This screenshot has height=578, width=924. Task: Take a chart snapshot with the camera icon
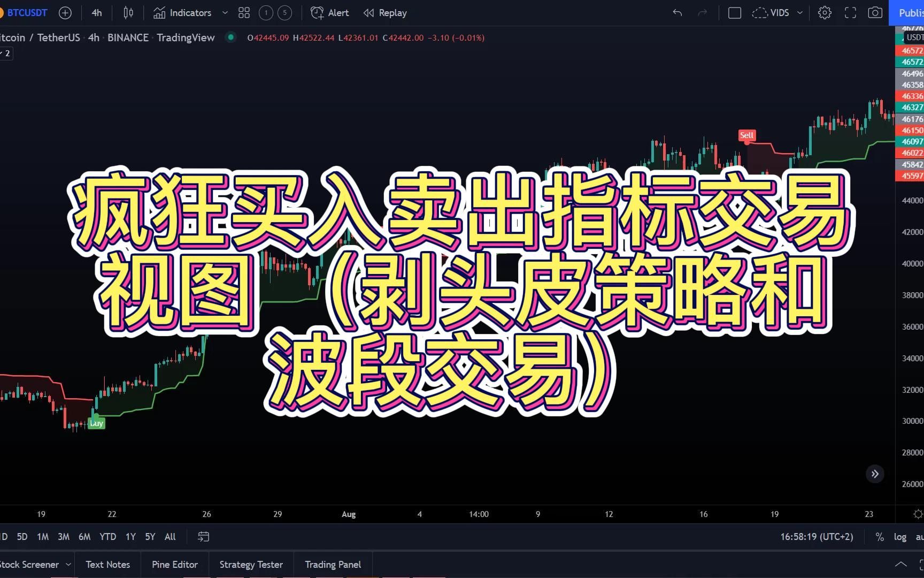click(x=875, y=12)
